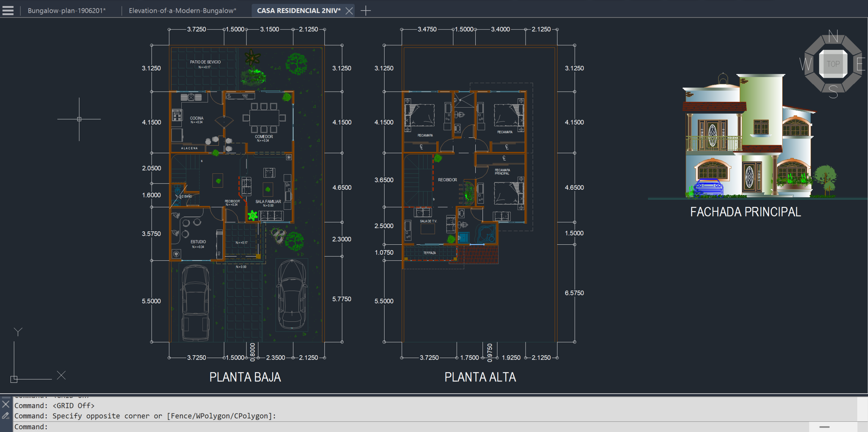
Task: Select the SALA DE T.V. label
Action: [x=429, y=221]
